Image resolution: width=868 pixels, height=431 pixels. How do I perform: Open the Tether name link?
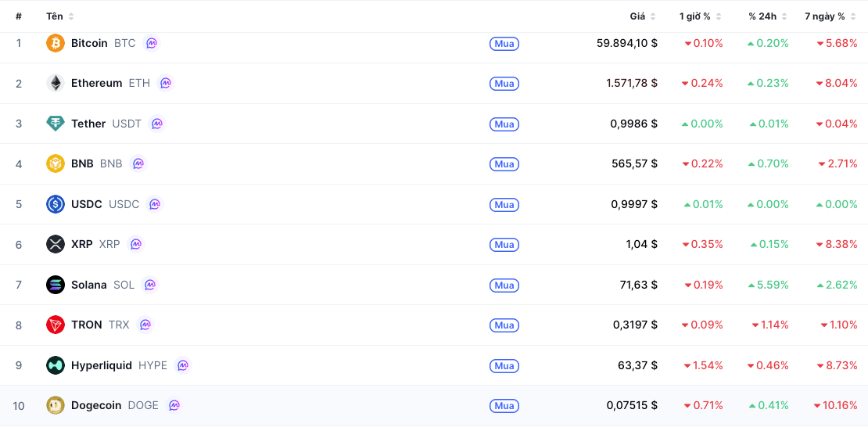pos(88,124)
